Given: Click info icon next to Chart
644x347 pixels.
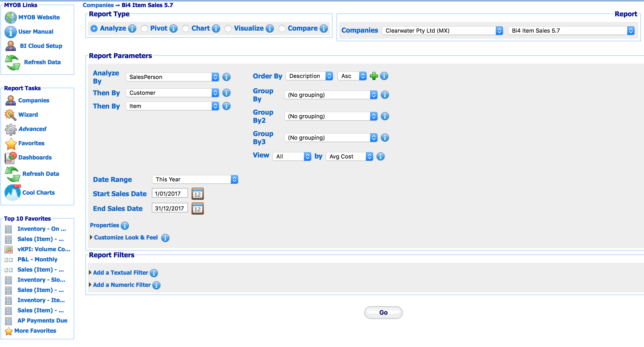Looking at the screenshot, I should tap(216, 29).
